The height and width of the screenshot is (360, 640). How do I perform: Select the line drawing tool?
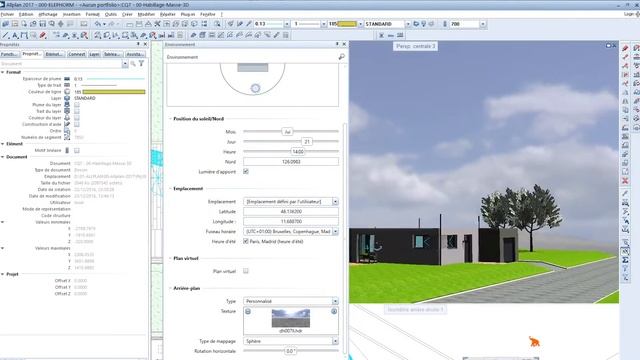click(5, 36)
